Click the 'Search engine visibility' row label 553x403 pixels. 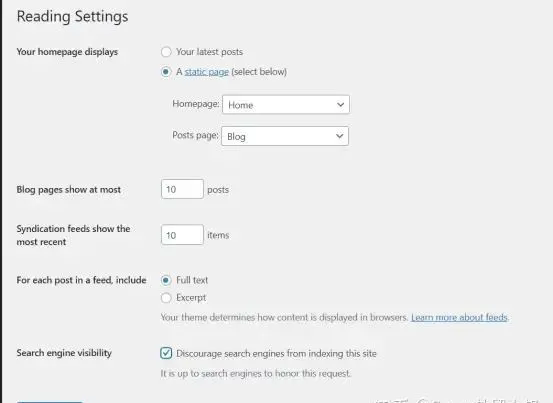pyautogui.click(x=64, y=353)
